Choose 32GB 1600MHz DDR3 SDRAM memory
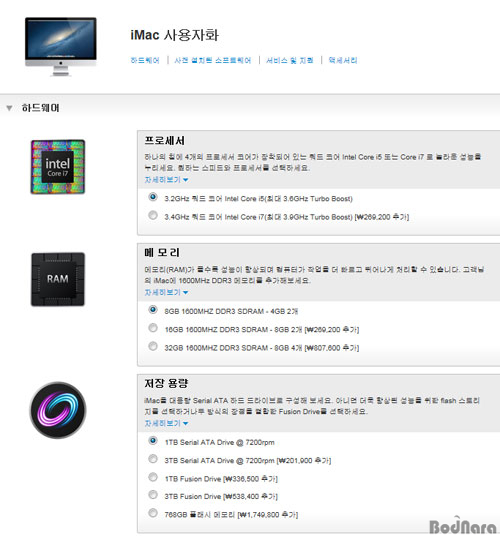This screenshot has width=500, height=537. (153, 346)
